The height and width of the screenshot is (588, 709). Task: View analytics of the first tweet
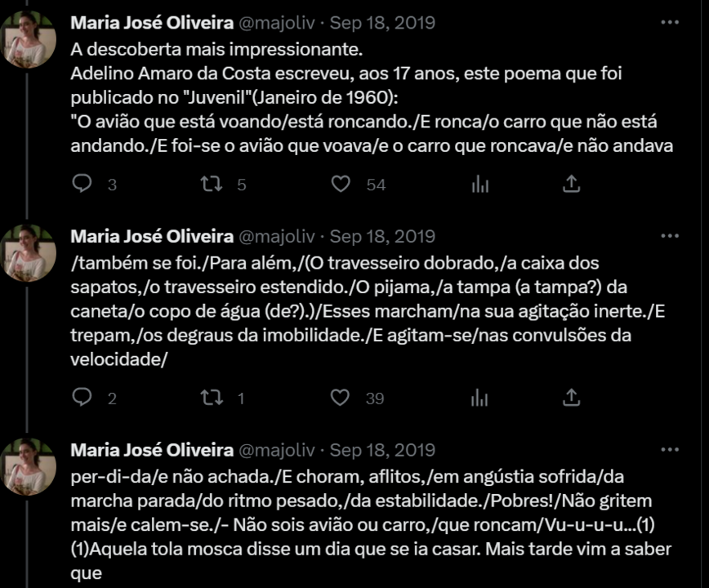click(479, 185)
